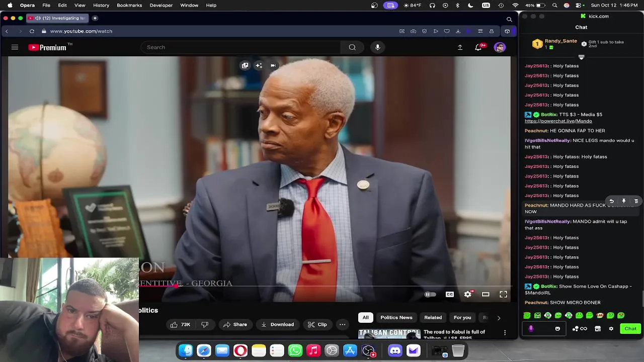Open the History menu
644x362 pixels.
point(101,5)
